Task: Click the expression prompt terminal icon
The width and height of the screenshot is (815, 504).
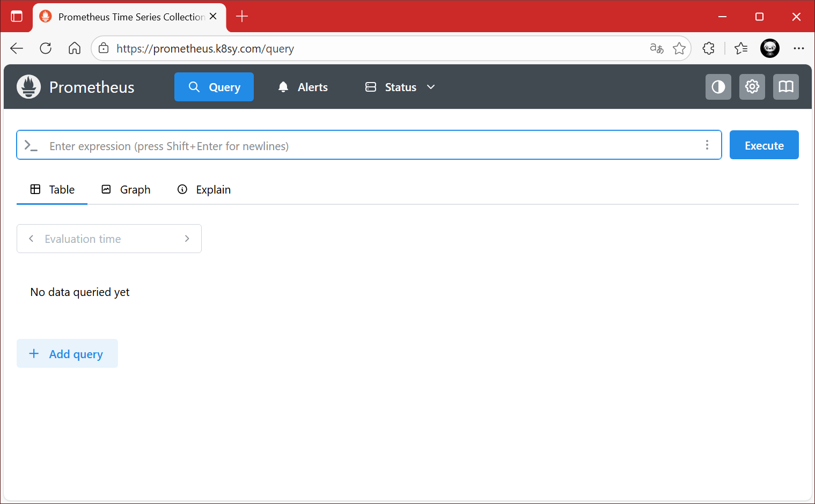Action: [x=31, y=145]
